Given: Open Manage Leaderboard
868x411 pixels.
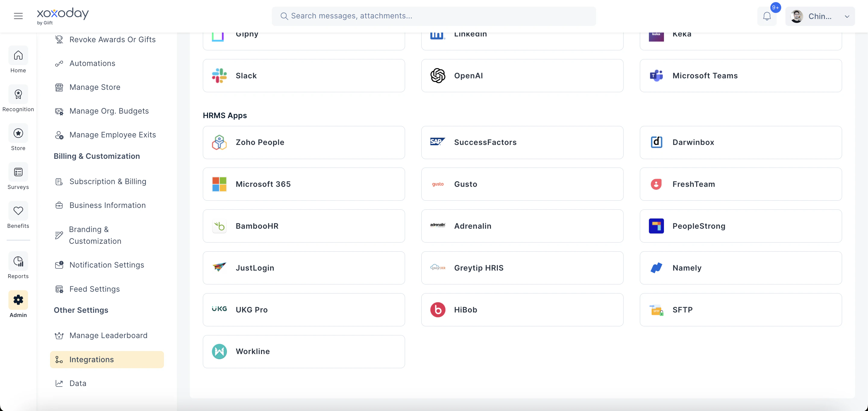Looking at the screenshot, I should coord(107,336).
